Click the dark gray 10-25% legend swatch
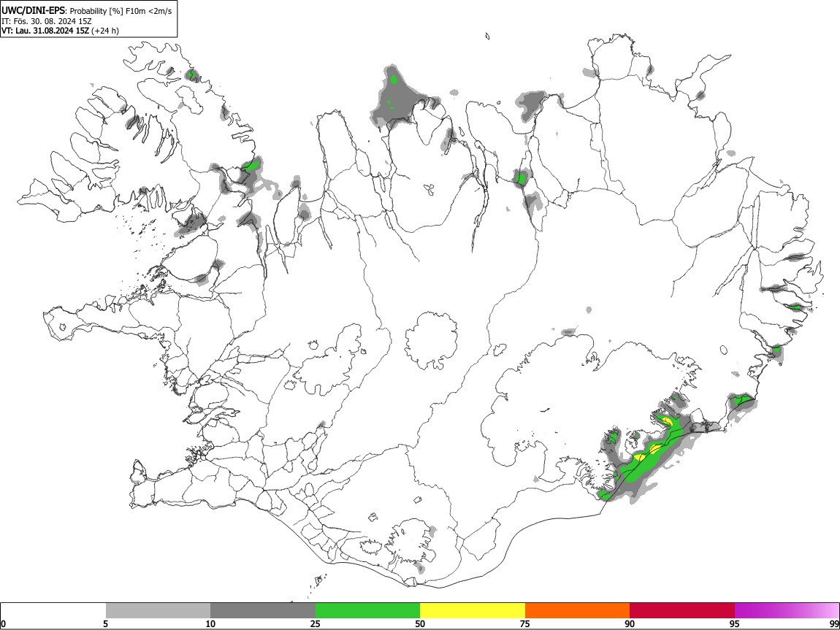 [263, 610]
